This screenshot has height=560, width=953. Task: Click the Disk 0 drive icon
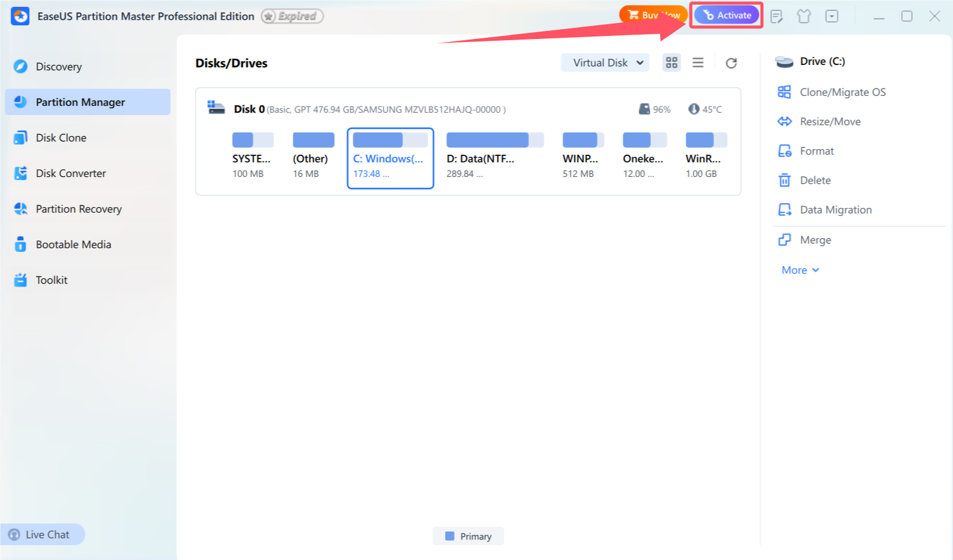pyautogui.click(x=216, y=108)
